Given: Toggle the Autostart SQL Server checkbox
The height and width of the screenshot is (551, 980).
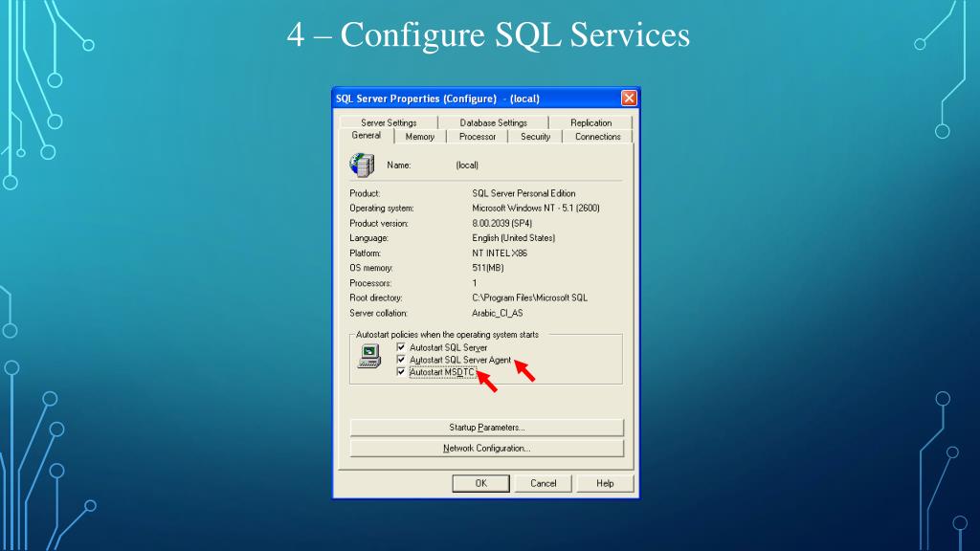Looking at the screenshot, I should click(x=401, y=347).
